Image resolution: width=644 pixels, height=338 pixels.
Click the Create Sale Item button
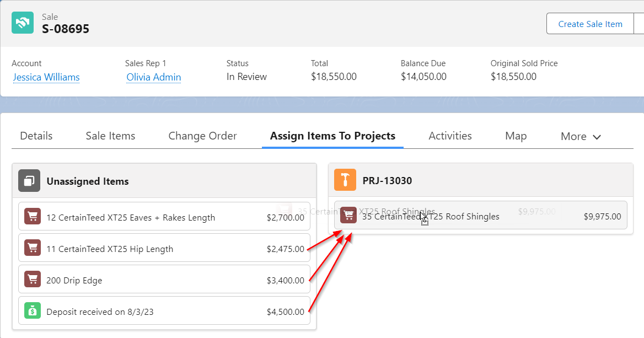point(590,24)
